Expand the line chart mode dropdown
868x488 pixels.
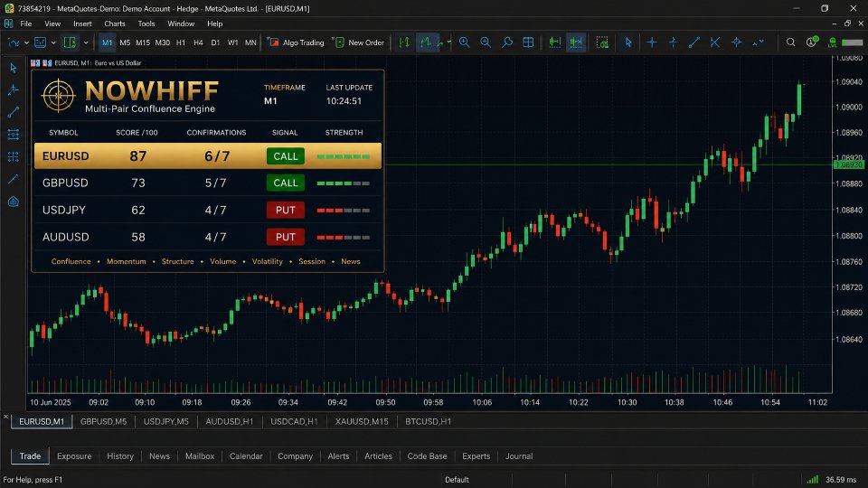(449, 42)
